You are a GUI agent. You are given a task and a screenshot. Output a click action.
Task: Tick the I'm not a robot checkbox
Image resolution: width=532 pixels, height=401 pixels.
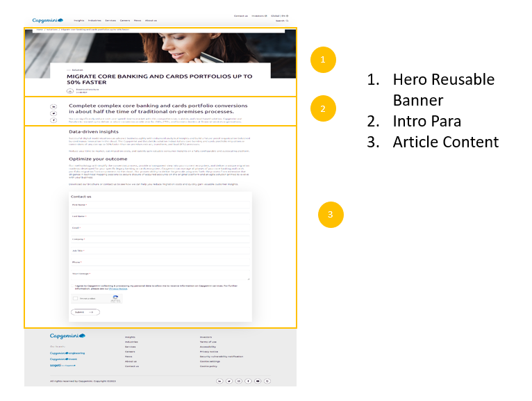tap(76, 299)
